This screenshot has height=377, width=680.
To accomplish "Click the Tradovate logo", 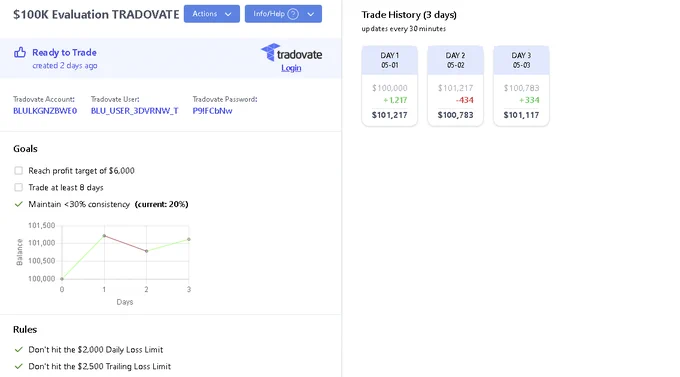I will pyautogui.click(x=291, y=53).
